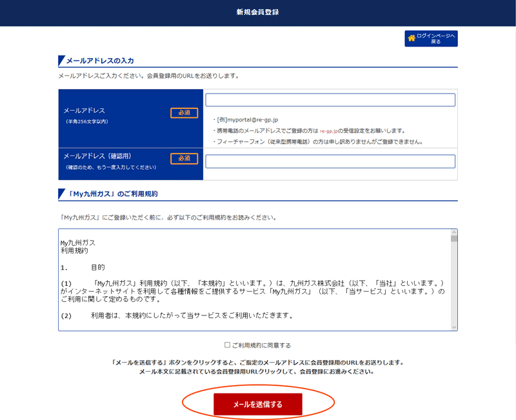Click terms box scrollbar down arrow
516x420 pixels.
[454, 327]
